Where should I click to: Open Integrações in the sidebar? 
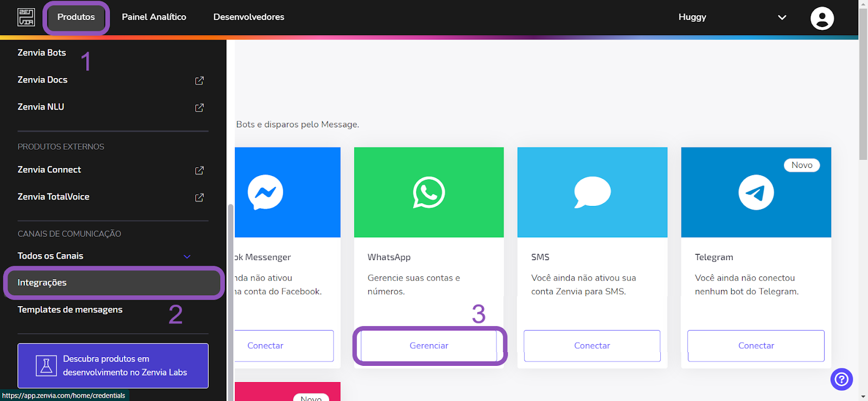pos(114,283)
